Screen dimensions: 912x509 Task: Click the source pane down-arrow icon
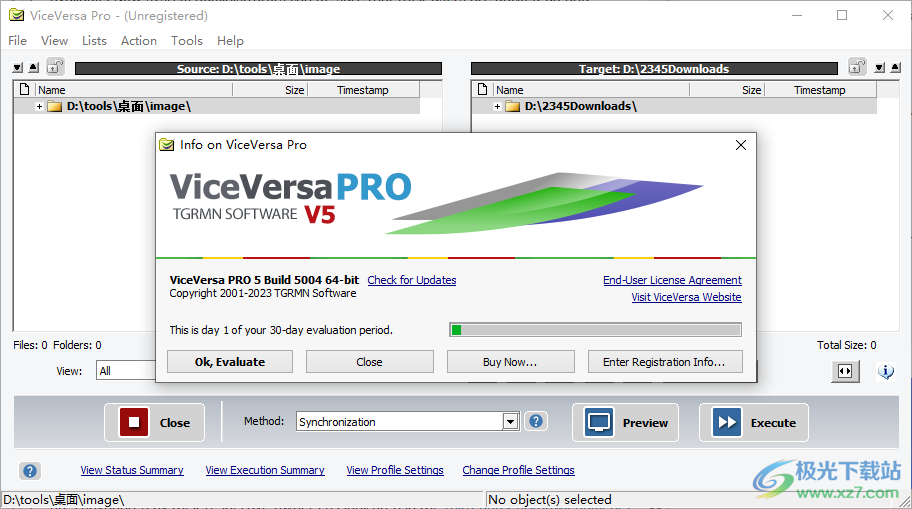point(18,68)
